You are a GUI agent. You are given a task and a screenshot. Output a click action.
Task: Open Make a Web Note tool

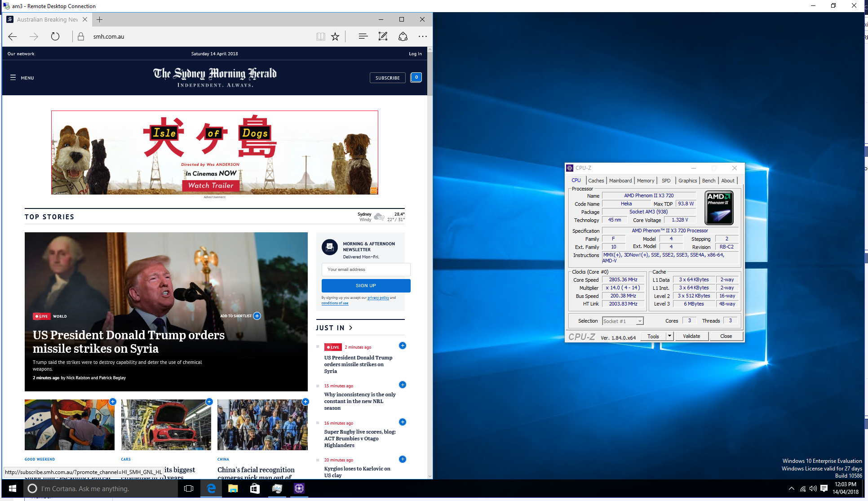(x=383, y=36)
